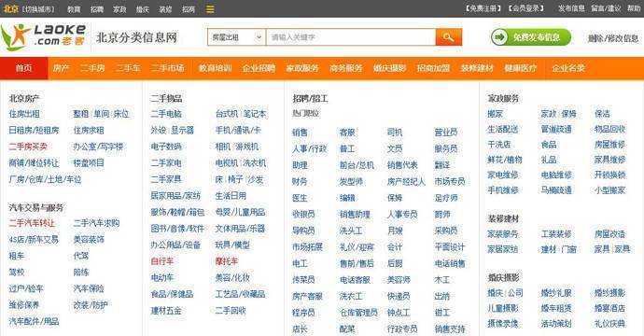
Task: Open the 司机 job link
Action: click(395, 133)
